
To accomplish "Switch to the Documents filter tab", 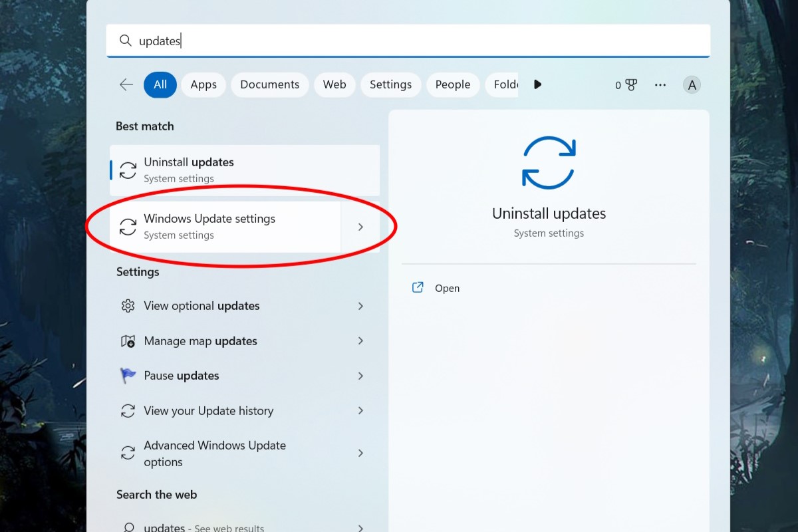I will coord(270,84).
